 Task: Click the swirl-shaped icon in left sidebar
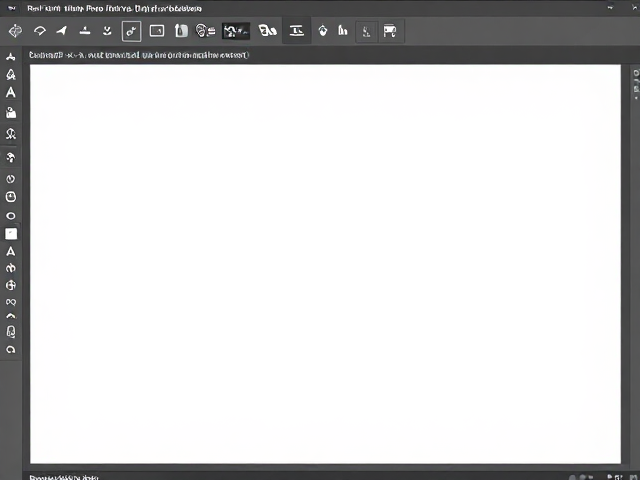11,268
